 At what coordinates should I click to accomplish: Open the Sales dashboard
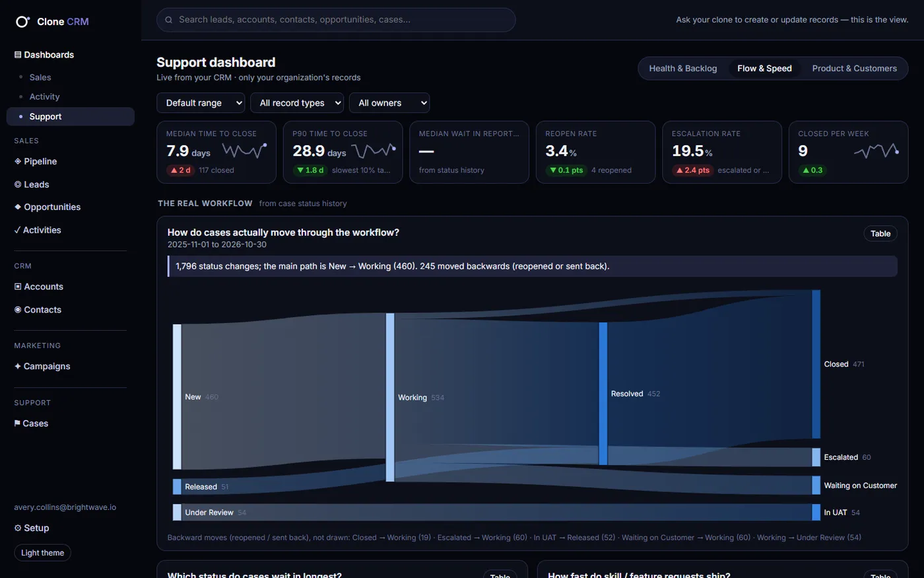coord(40,77)
